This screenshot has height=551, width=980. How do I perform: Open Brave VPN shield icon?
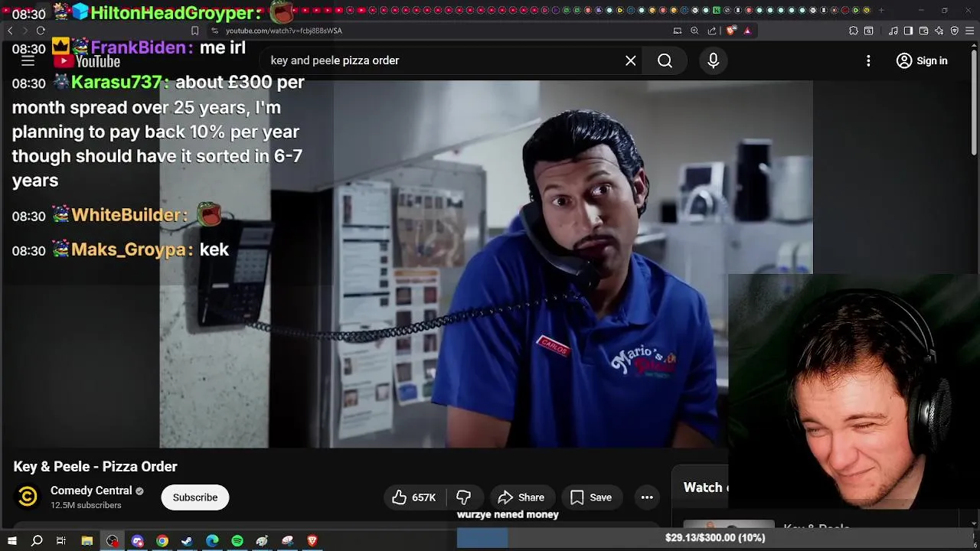pyautogui.click(x=955, y=31)
